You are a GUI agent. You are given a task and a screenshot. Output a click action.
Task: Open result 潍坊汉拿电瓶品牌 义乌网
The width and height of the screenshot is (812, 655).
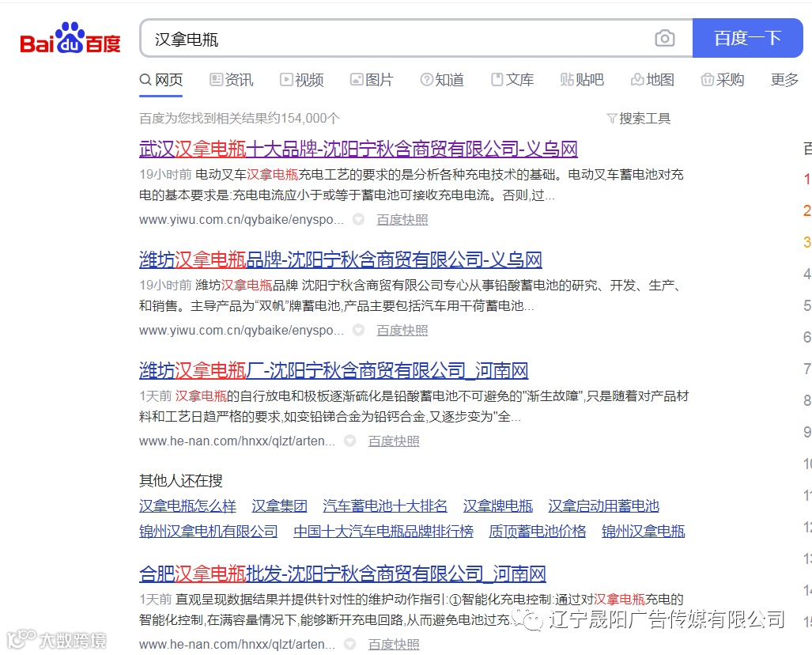coord(341,259)
